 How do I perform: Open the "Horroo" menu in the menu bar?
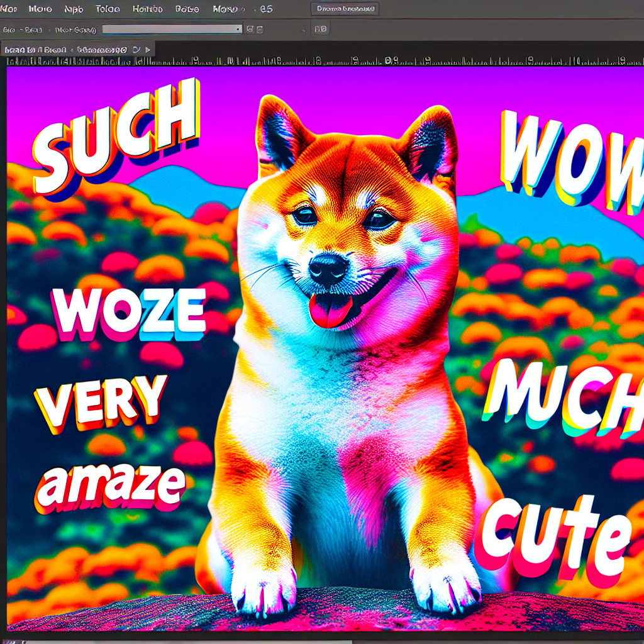(x=147, y=9)
